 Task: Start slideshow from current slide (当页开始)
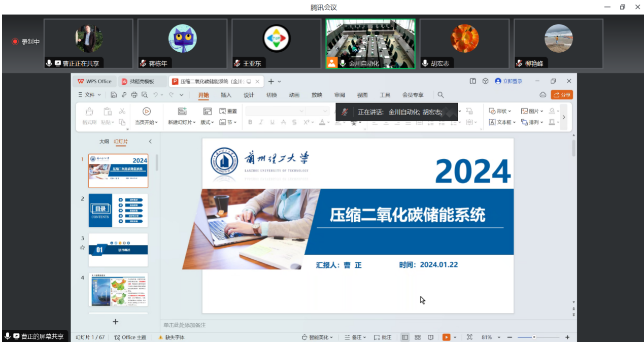[x=146, y=112]
